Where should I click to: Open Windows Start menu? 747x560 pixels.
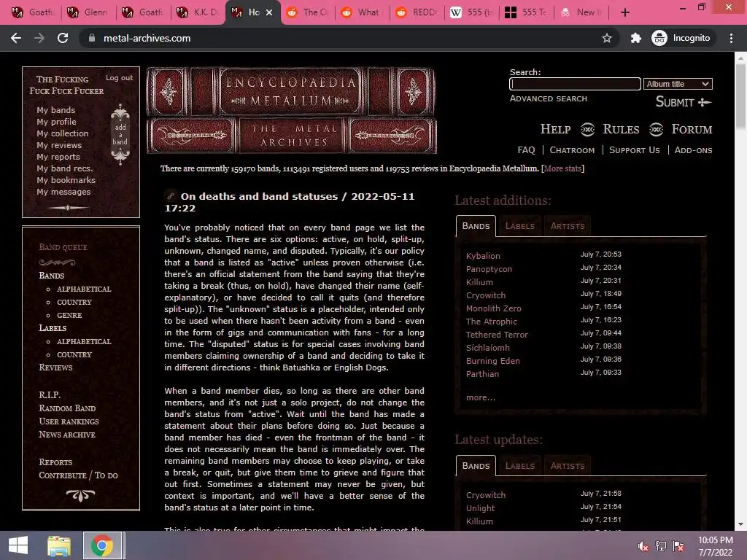tap(18, 545)
